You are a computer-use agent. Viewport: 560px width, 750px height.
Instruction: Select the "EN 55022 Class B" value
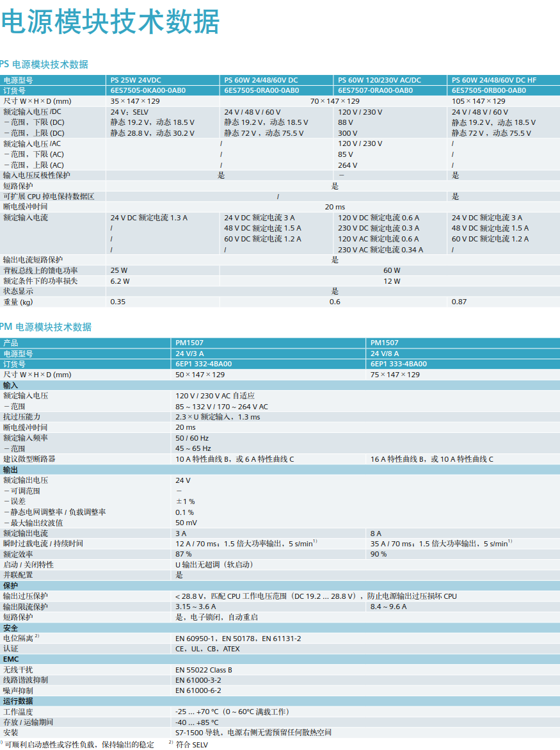point(204,670)
